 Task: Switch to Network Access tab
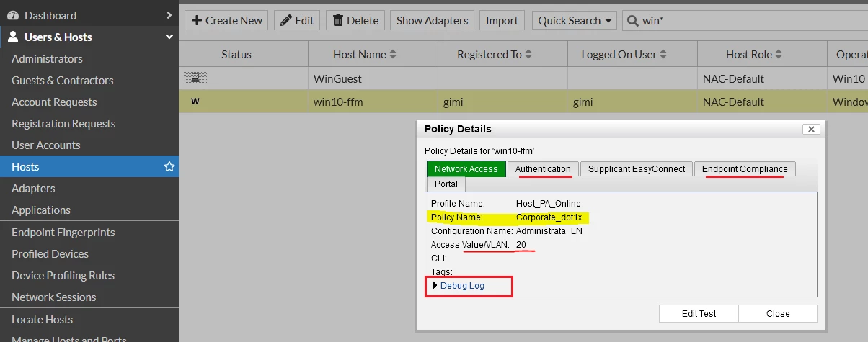point(466,168)
